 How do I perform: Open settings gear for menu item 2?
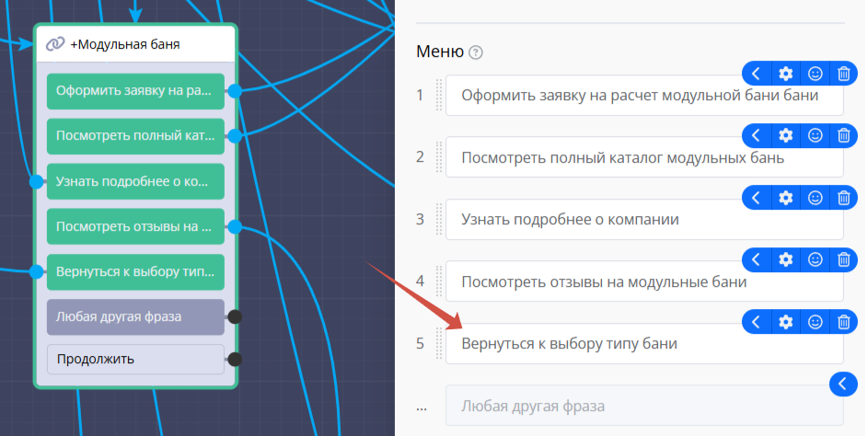pyautogui.click(x=785, y=136)
